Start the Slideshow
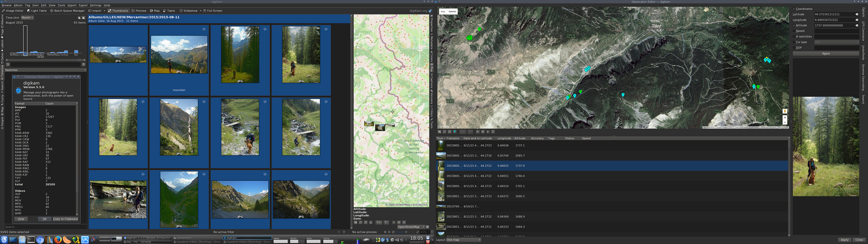This screenshot has width=868, height=244. tap(189, 11)
